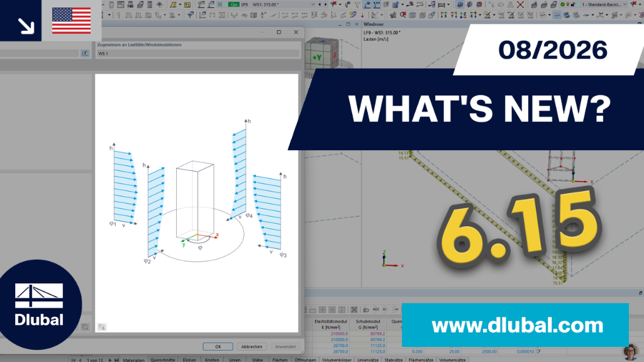
Task: Open the www.dlubal.com link
Action: pyautogui.click(x=517, y=325)
